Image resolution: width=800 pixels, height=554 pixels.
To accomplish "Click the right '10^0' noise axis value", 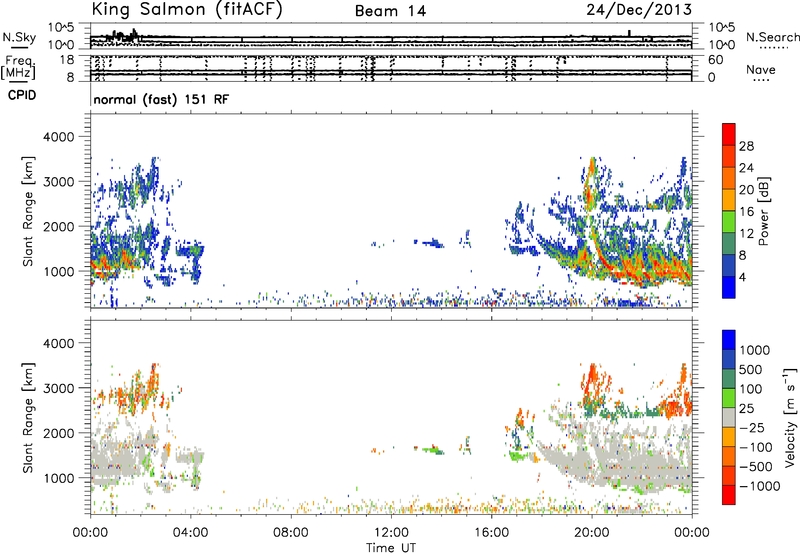I will coord(721,45).
